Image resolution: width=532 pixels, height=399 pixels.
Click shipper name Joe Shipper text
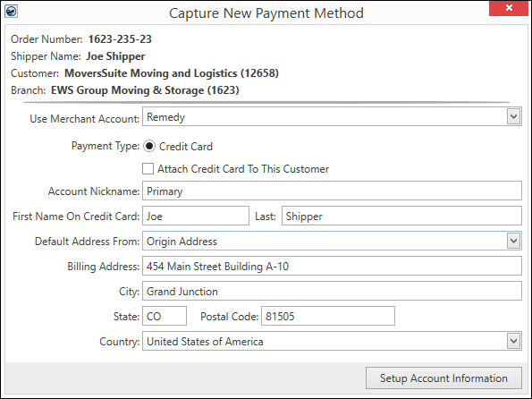click(x=115, y=56)
